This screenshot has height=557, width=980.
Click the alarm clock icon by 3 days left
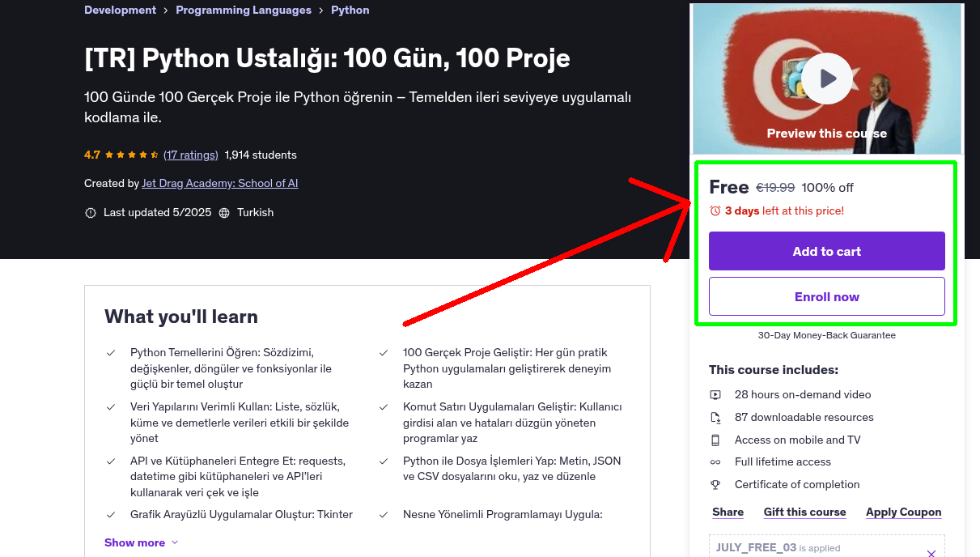tap(715, 210)
